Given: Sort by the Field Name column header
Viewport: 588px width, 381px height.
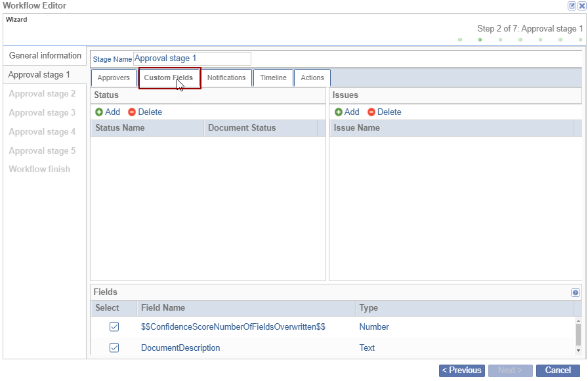Looking at the screenshot, I should pyautogui.click(x=163, y=308).
